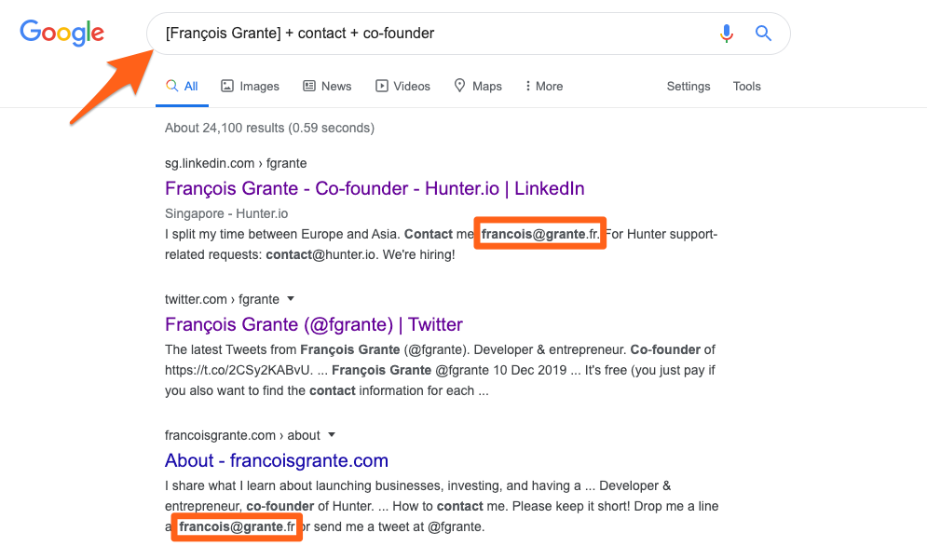Click the News tab newspaper icon

(309, 87)
